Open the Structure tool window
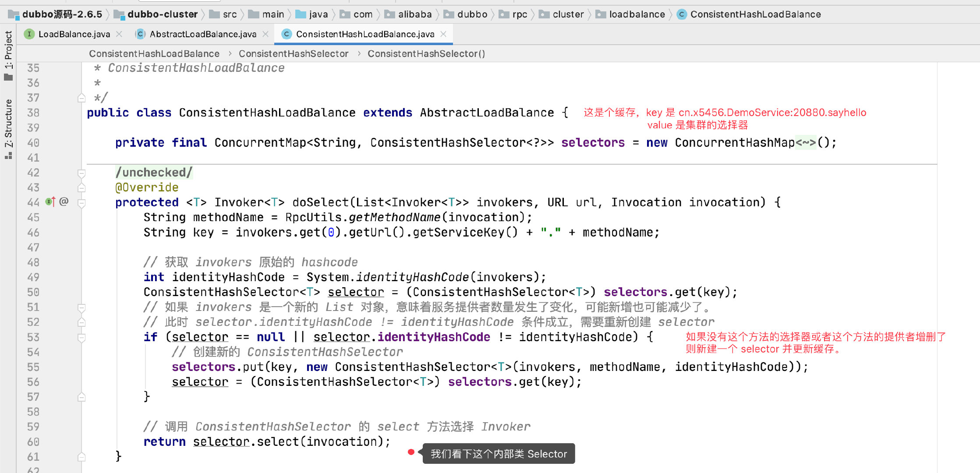 point(8,129)
